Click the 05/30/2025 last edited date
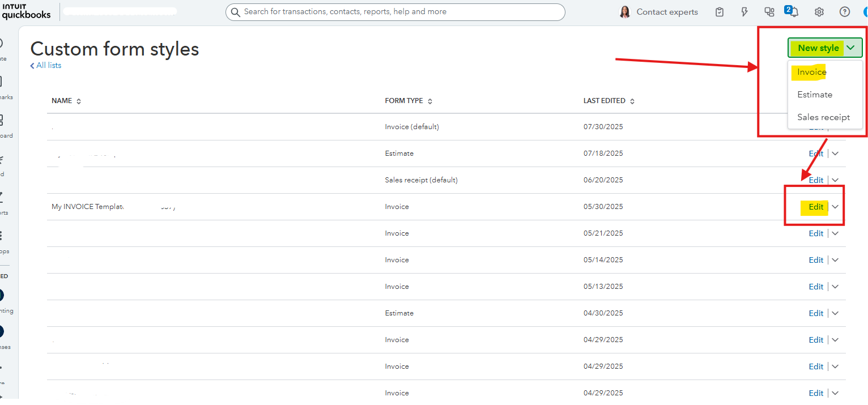868x405 pixels. [603, 207]
